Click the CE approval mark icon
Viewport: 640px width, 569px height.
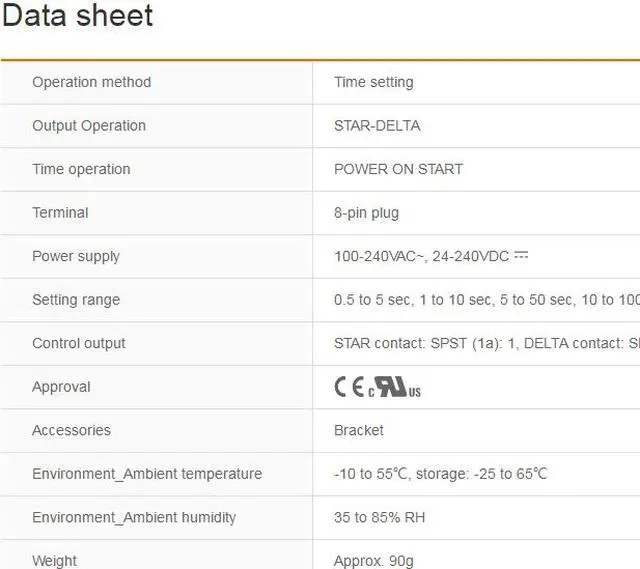pyautogui.click(x=349, y=388)
